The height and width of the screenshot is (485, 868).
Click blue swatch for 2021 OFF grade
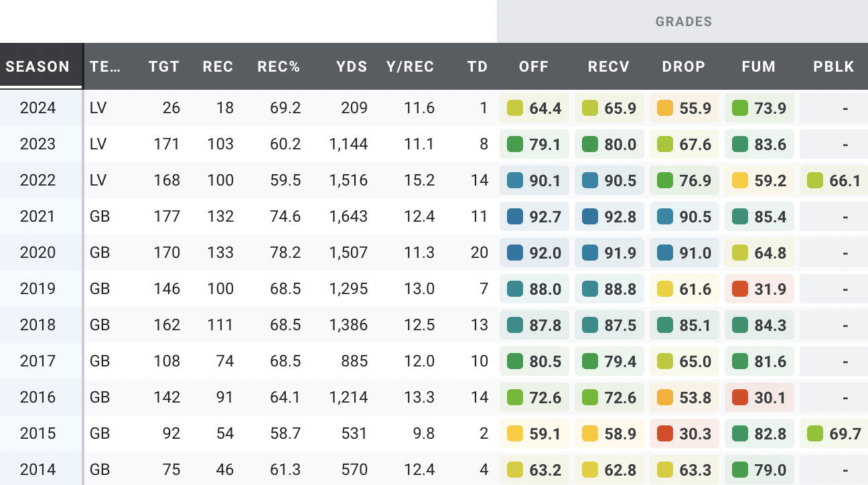[x=515, y=216]
